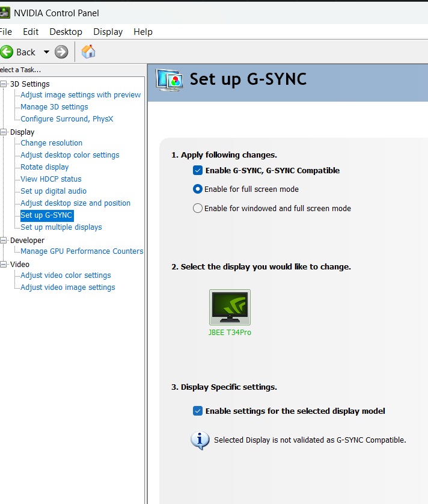Toggle Enable settings for selected display model
428x504 pixels.
(x=198, y=411)
